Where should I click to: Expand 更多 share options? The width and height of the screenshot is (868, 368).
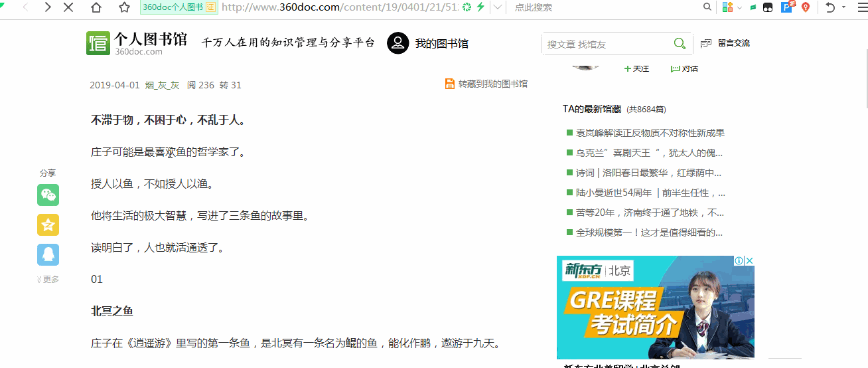(x=48, y=280)
